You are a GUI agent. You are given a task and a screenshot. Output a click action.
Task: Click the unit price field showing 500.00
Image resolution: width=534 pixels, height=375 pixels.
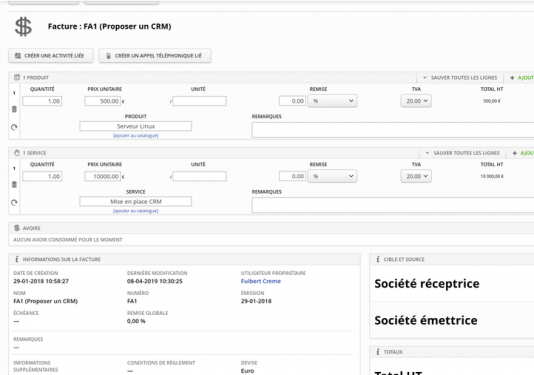[103, 101]
